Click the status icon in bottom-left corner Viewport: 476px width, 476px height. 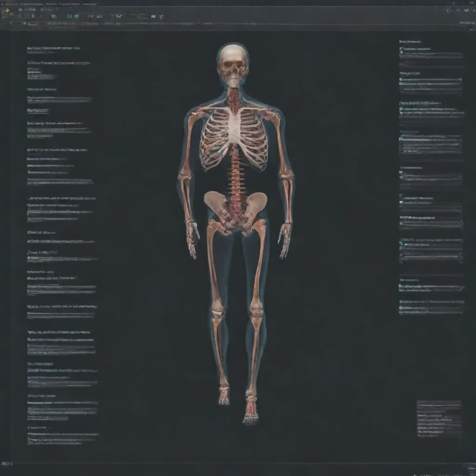click(x=6, y=463)
